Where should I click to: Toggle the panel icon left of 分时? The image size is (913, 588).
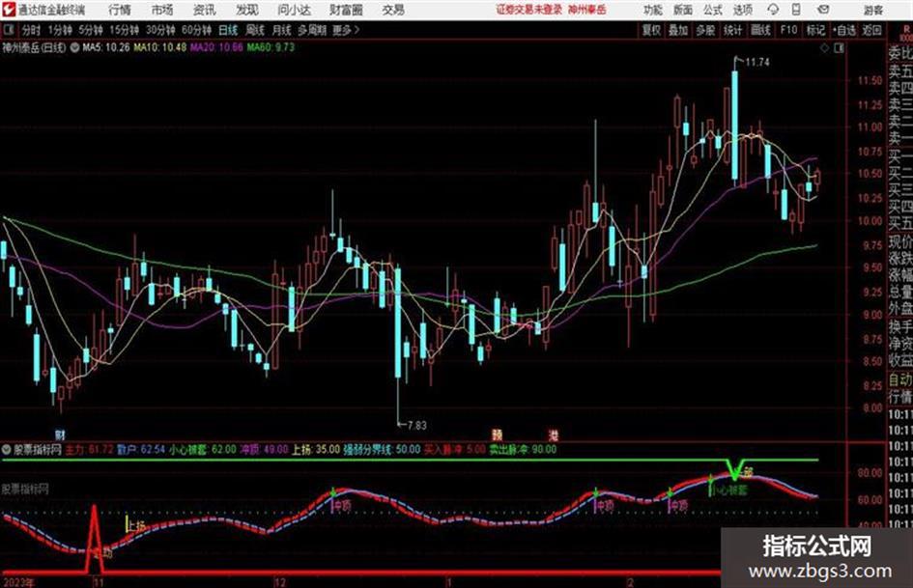[x=8, y=30]
